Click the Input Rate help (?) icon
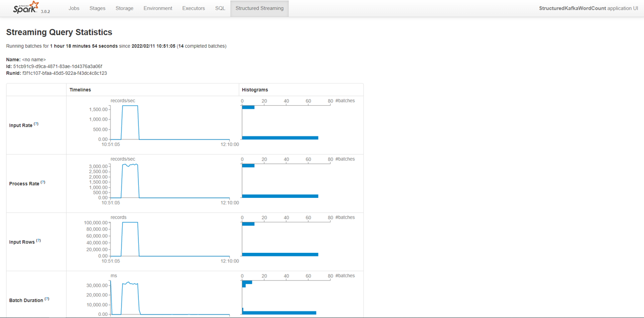644x318 pixels. coord(36,124)
